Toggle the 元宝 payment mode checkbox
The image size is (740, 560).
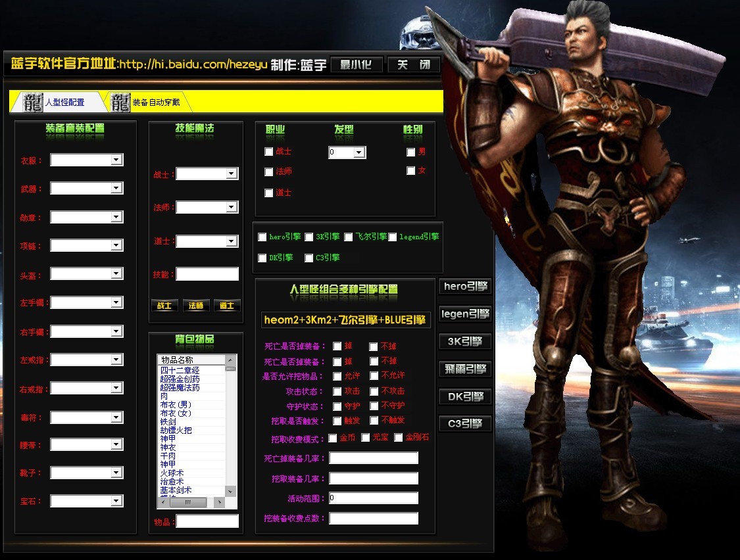tap(366, 438)
